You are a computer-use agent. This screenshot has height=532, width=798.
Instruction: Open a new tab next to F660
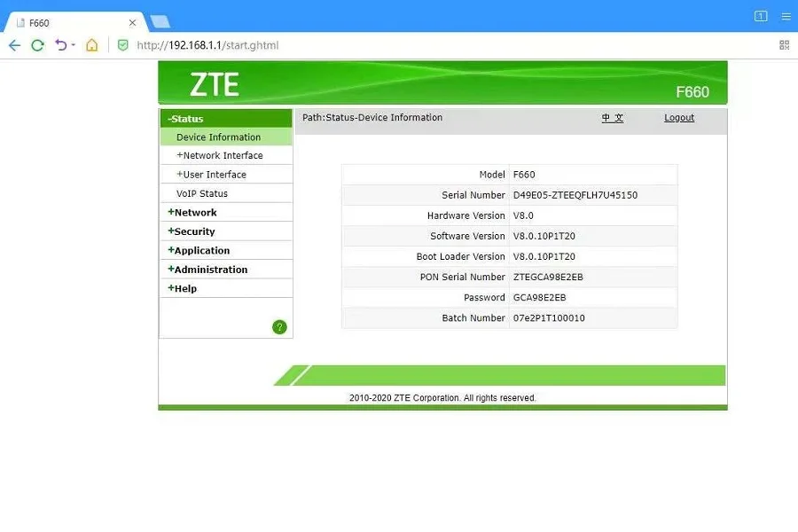point(160,21)
